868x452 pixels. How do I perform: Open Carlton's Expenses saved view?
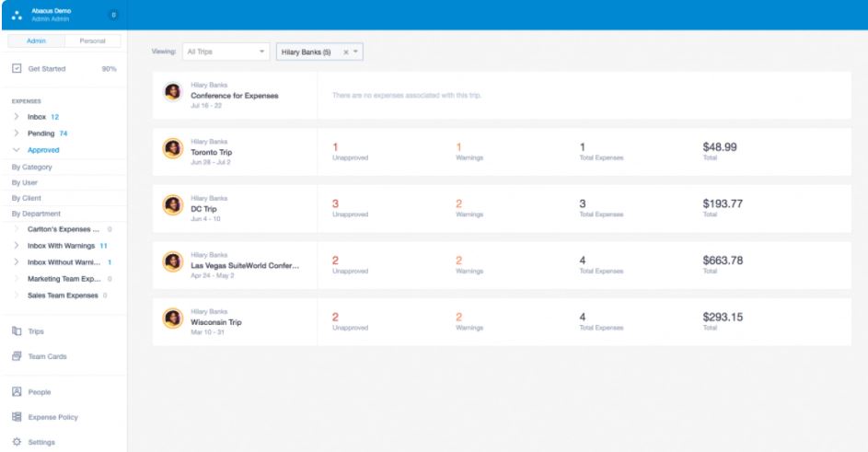tap(64, 229)
